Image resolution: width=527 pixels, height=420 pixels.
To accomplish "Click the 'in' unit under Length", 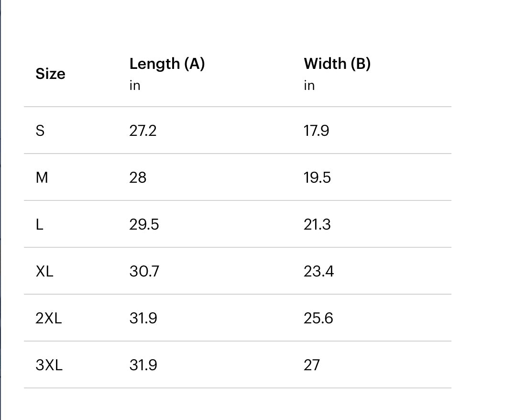I will tap(135, 86).
